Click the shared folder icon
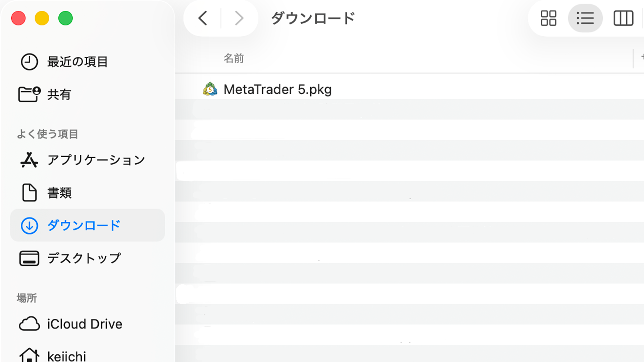This screenshot has width=644, height=362. click(29, 94)
